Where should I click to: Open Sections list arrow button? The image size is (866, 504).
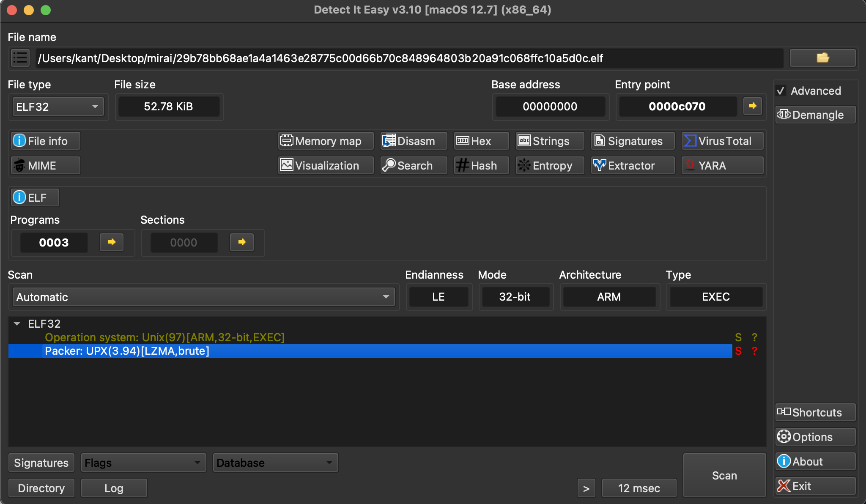click(x=242, y=242)
